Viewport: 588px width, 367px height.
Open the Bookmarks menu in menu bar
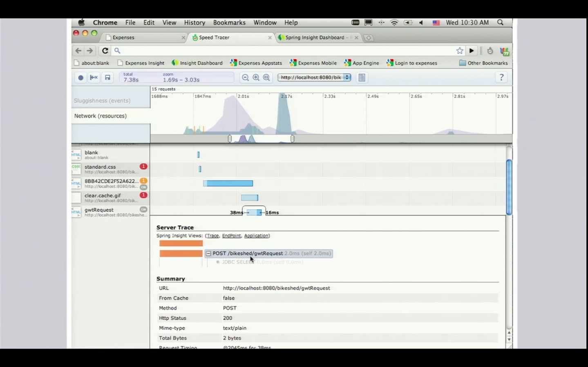tap(229, 23)
